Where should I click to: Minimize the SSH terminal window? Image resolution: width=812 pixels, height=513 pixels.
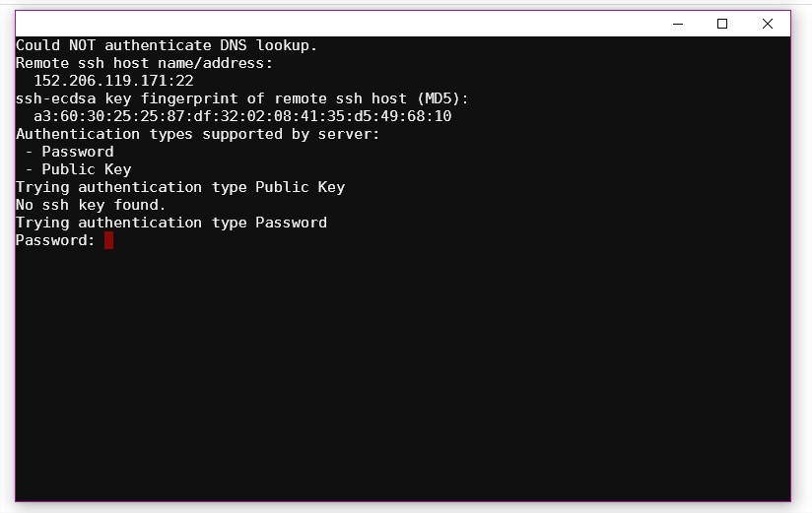point(678,24)
